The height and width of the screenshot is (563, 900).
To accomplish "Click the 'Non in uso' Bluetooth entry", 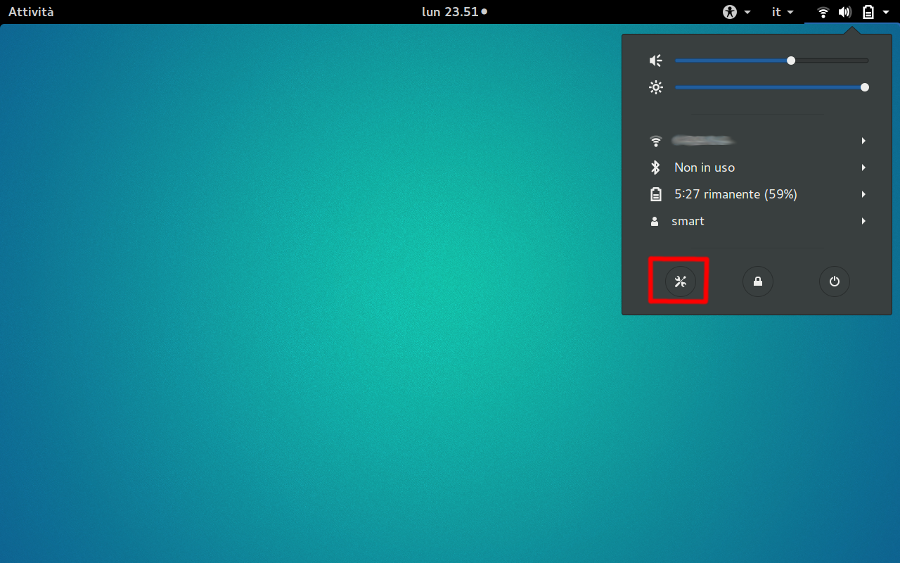I will 704,168.
